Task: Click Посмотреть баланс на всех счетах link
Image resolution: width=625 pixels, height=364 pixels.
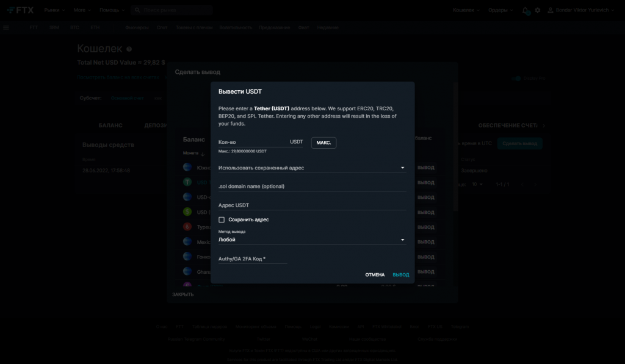Action: [118, 77]
